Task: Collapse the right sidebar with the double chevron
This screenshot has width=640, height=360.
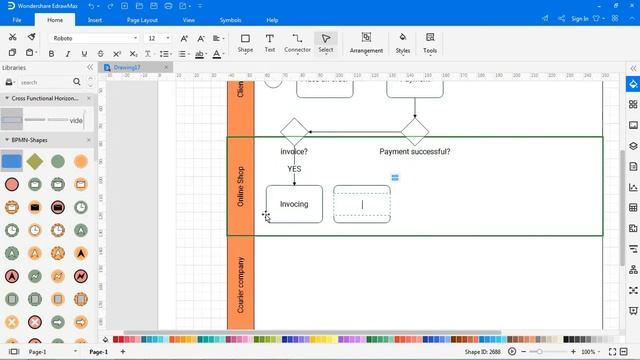Action: click(633, 68)
